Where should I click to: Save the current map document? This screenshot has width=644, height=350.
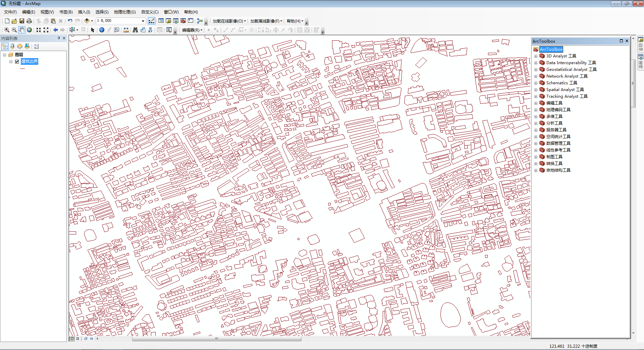click(22, 21)
